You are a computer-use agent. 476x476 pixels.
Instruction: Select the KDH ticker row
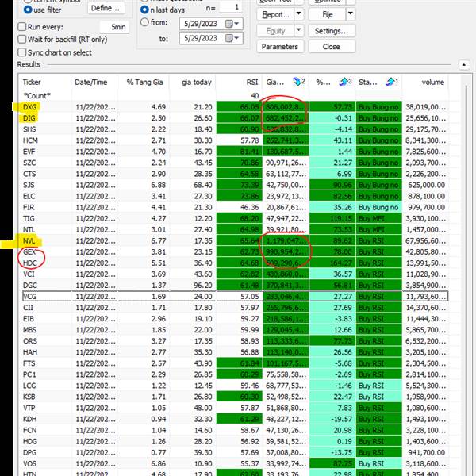pos(234,419)
